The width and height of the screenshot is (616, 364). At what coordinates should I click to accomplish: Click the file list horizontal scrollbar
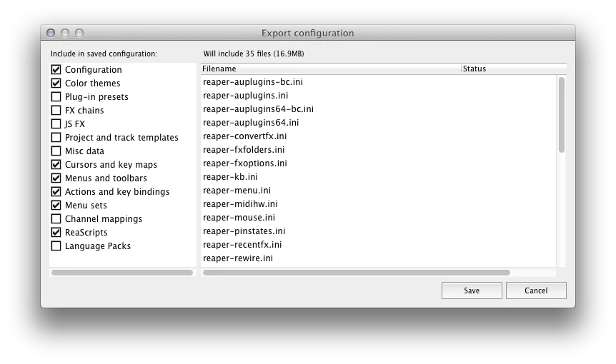click(x=356, y=273)
